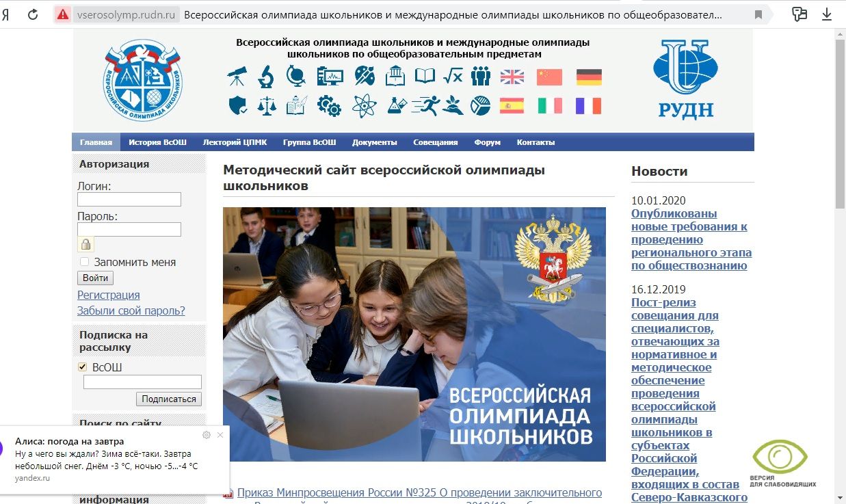Click the telescope astronomy icon
Screen dimensions: 846x504
[x=237, y=76]
